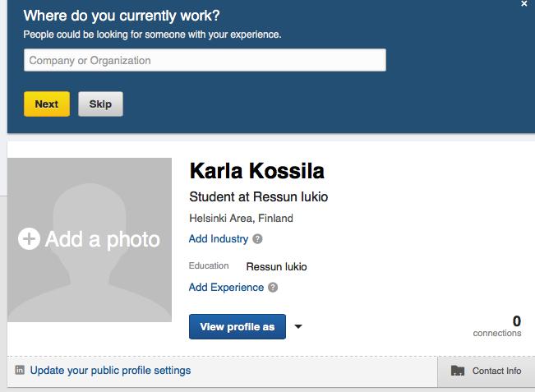Click the headline Student at Ressun lukio
The image size is (535, 392).
pos(259,197)
